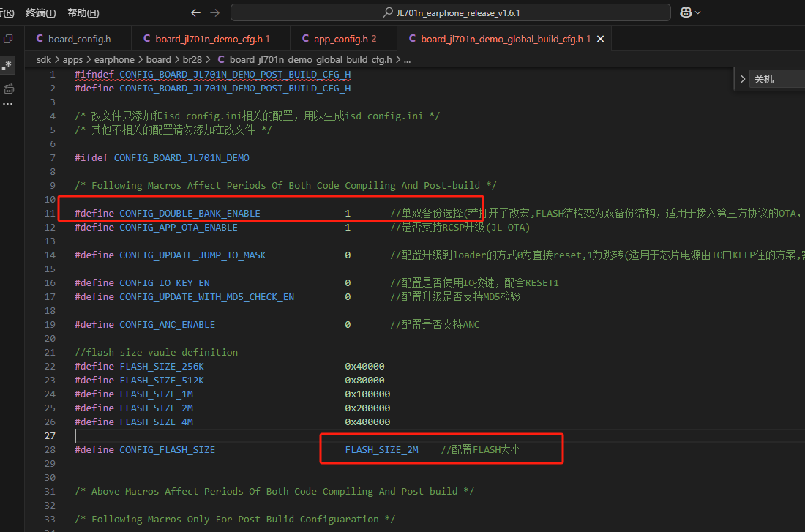Click line number 27 in the gutter

[50, 435]
